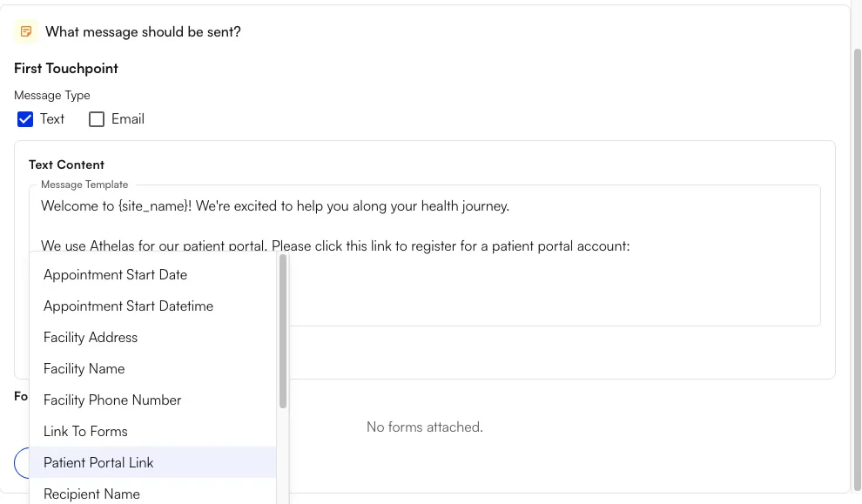The image size is (862, 504).
Task: Click the First Touchpoint heading
Action: [x=65, y=68]
